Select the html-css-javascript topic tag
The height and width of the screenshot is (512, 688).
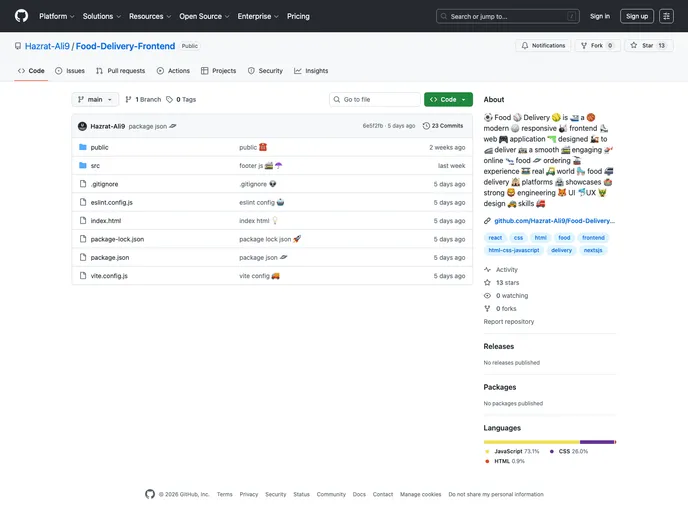tap(514, 251)
